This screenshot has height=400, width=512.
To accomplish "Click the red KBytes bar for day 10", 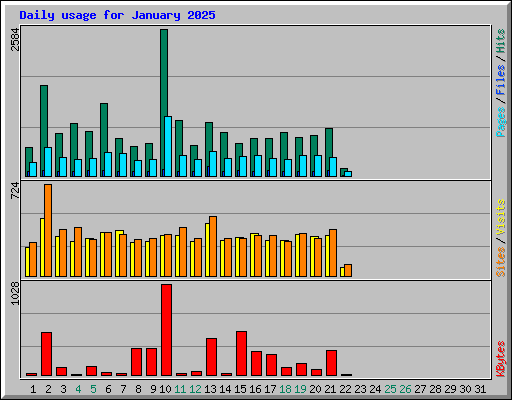I will (x=166, y=330).
